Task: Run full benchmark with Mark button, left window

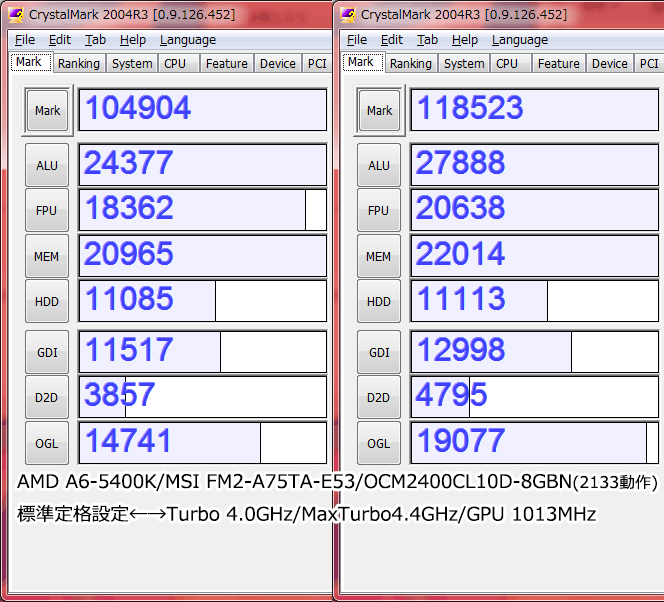Action: (x=47, y=110)
